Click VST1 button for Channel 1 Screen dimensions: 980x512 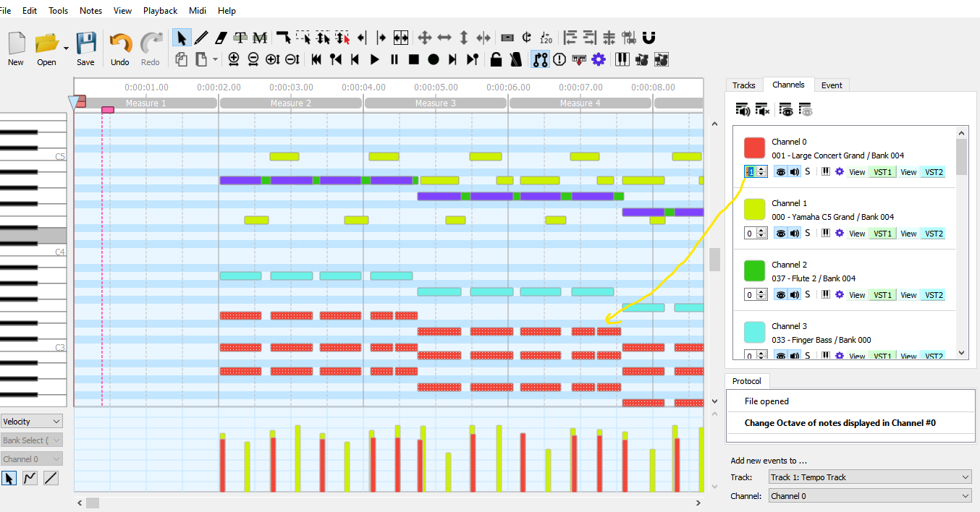tap(882, 234)
